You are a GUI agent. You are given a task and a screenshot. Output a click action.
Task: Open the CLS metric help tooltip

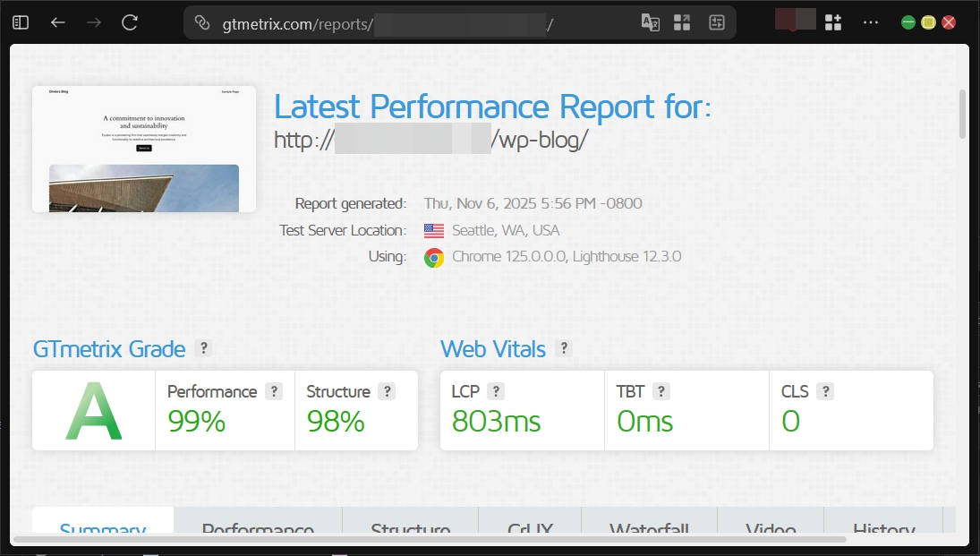point(825,391)
